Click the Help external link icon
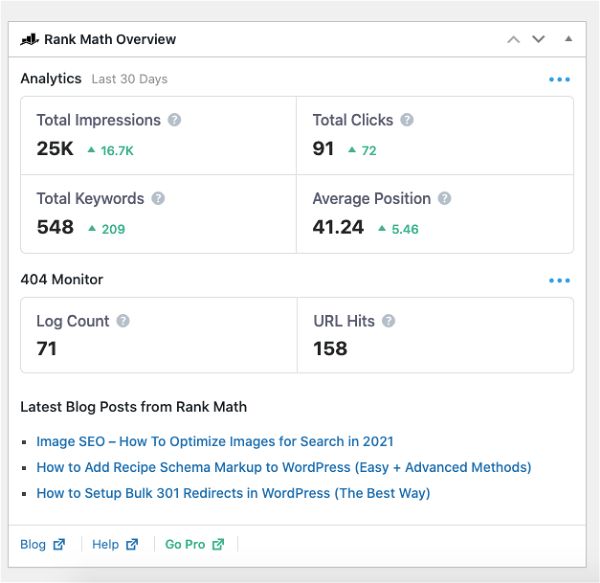This screenshot has width=600, height=583. 132,544
